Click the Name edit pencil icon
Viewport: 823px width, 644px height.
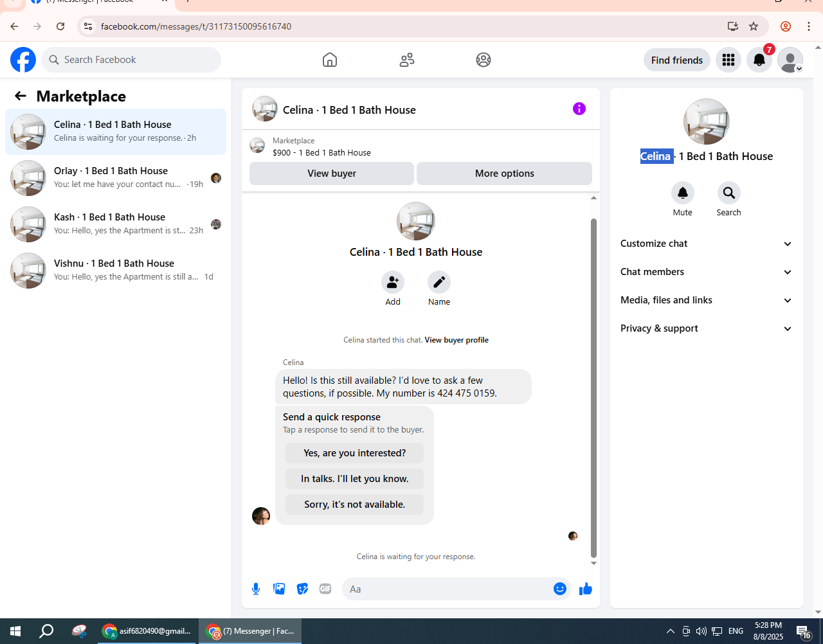[439, 282]
